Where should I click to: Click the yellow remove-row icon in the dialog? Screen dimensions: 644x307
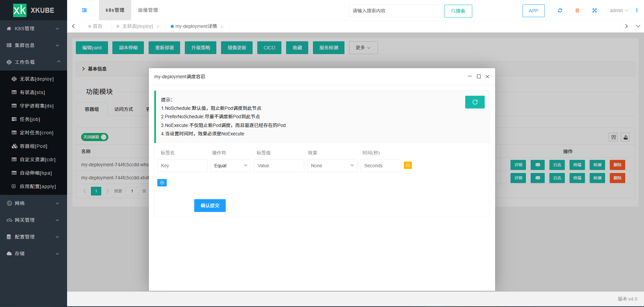(408, 165)
